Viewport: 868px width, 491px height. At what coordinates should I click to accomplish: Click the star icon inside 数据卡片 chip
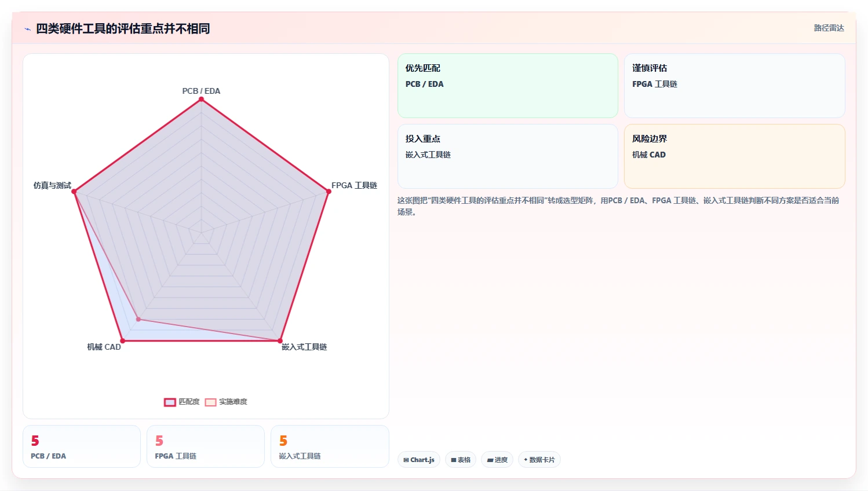[526, 460]
